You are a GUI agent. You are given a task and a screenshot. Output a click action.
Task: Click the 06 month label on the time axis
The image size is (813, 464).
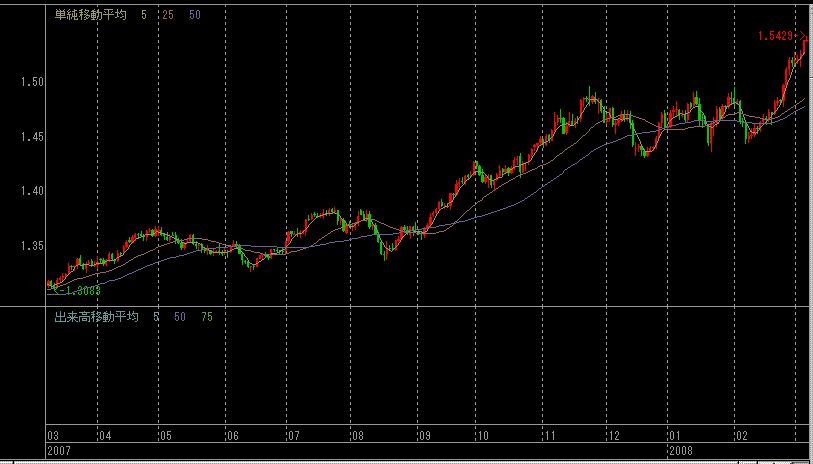pyautogui.click(x=232, y=435)
